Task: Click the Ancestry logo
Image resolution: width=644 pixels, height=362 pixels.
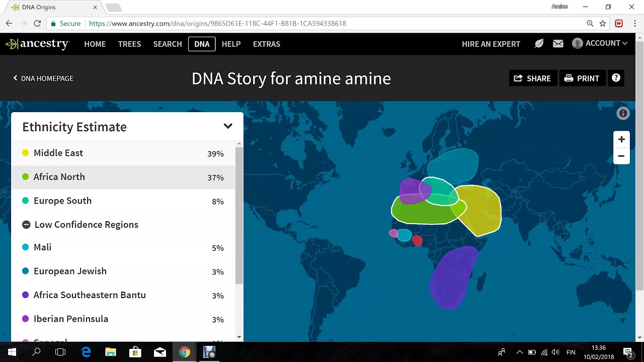Action: coord(37,44)
